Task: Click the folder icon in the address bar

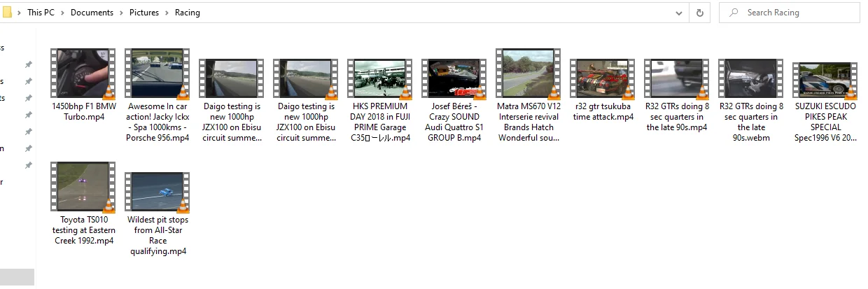Action: coord(6,12)
